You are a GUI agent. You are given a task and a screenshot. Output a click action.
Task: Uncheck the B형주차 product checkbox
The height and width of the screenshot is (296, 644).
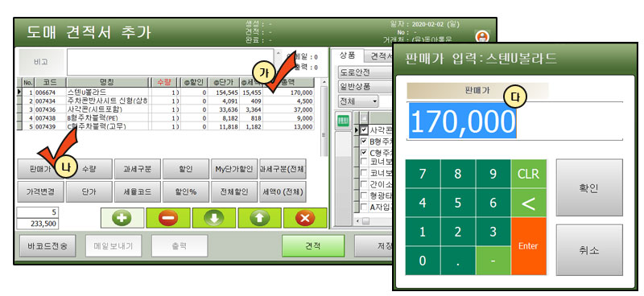364,142
